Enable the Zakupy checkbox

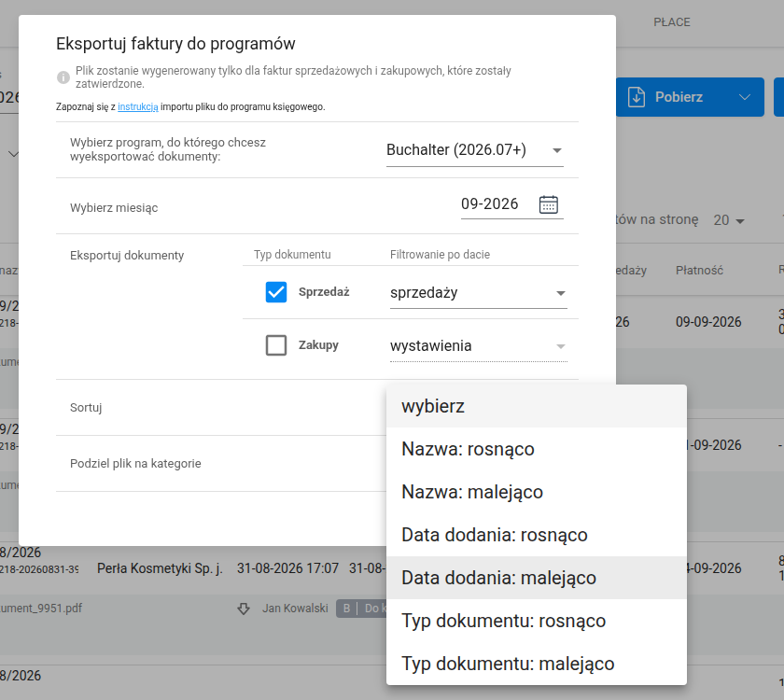(276, 345)
